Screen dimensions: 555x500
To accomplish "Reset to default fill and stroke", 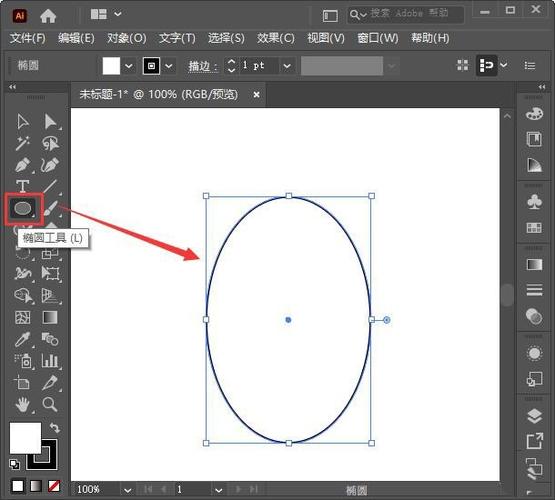I will coord(14,464).
